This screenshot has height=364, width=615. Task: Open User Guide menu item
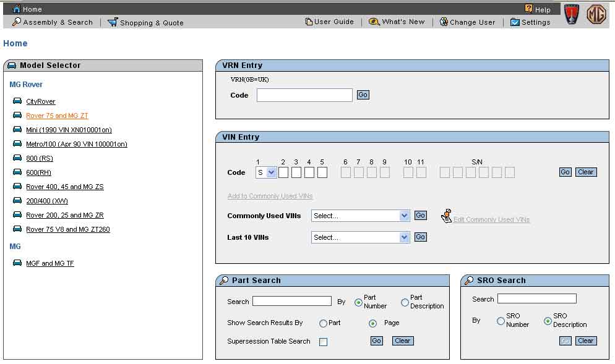click(334, 22)
